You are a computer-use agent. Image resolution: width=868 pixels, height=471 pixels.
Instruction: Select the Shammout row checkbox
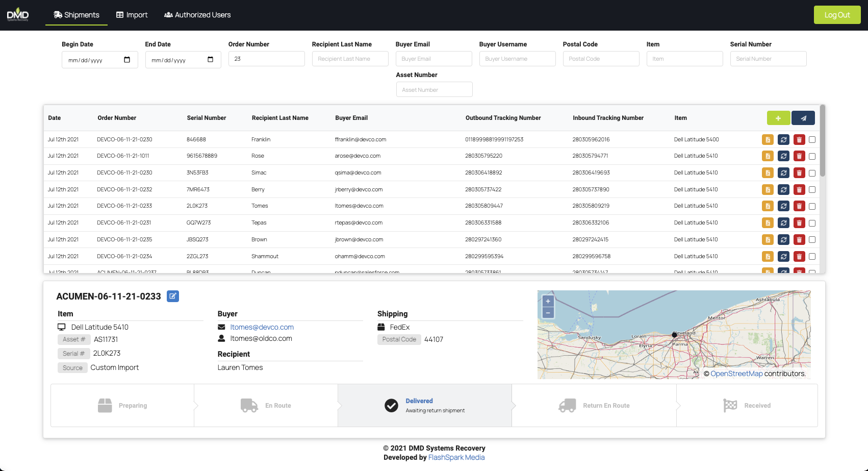point(812,256)
